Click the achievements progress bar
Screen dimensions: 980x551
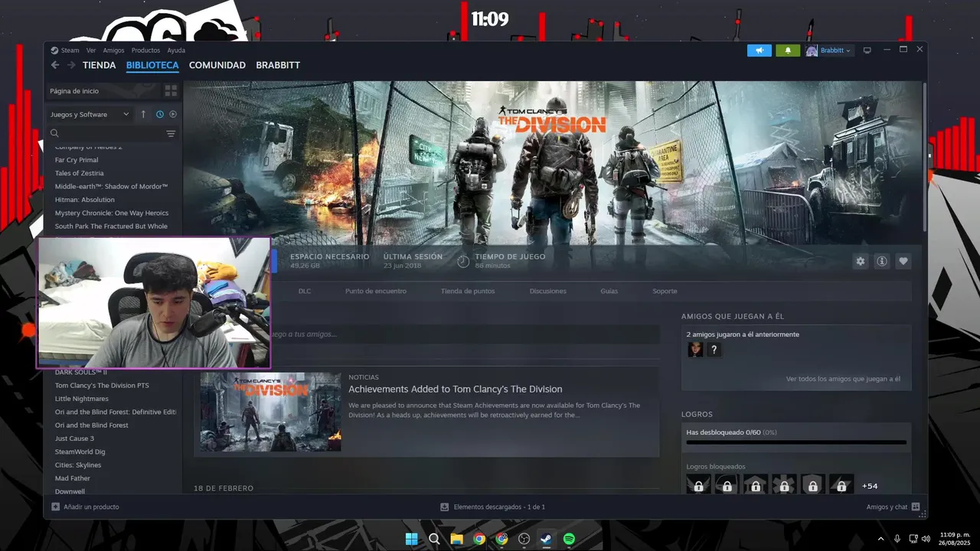pos(796,442)
